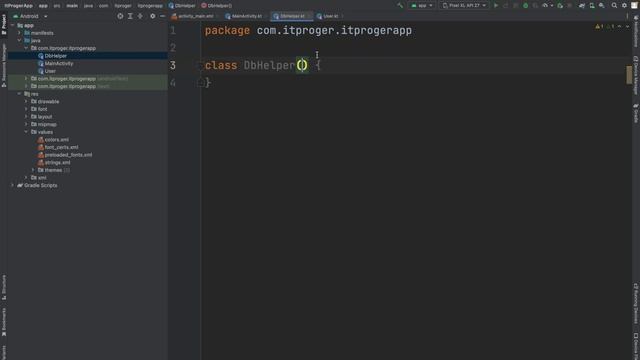The width and height of the screenshot is (640, 360).
Task: Click the Collapse All icon in Project panel
Action: click(x=140, y=16)
